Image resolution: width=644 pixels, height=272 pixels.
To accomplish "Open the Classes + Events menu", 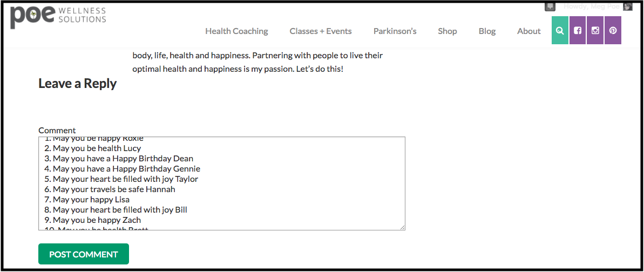I will pos(320,31).
